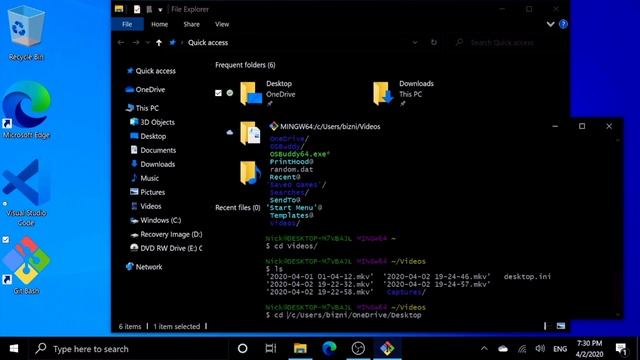Screen dimensions: 640x360
Task: Switch to Git Bash in the taskbar
Action: point(387,349)
